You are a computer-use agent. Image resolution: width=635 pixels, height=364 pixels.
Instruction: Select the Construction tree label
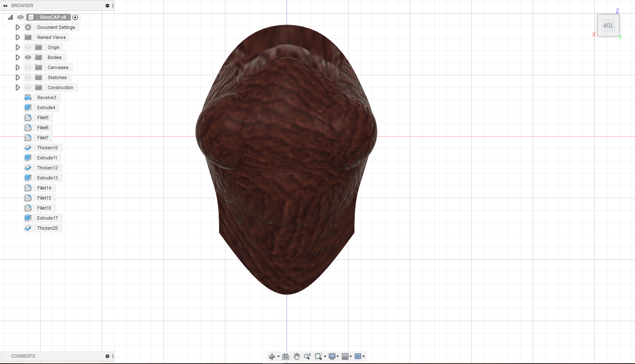tap(60, 87)
